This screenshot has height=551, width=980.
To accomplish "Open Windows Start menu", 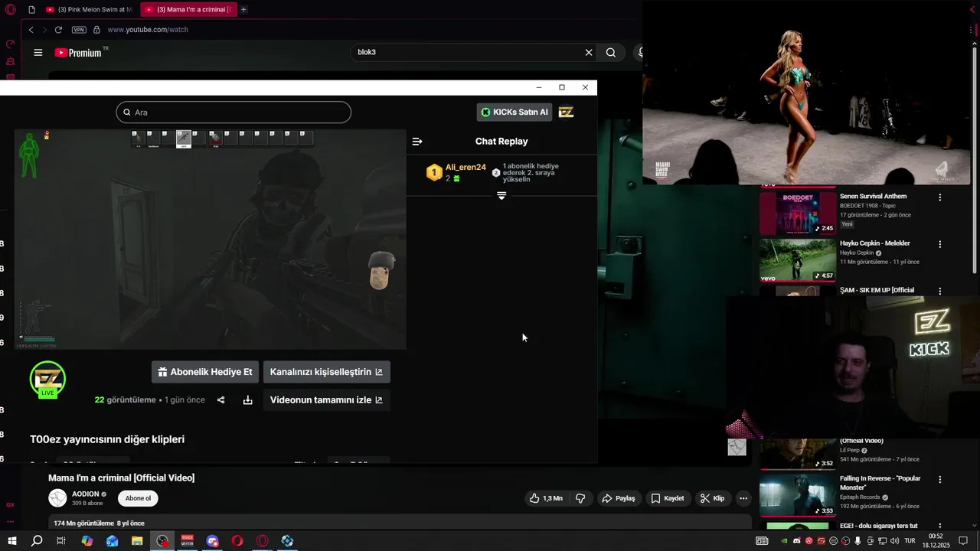I will click(11, 541).
